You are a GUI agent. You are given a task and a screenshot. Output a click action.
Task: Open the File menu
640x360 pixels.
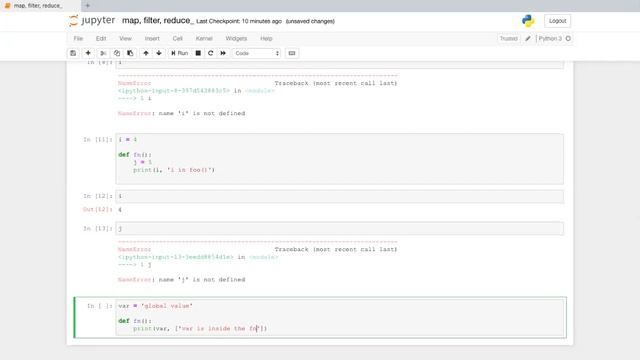(78, 38)
